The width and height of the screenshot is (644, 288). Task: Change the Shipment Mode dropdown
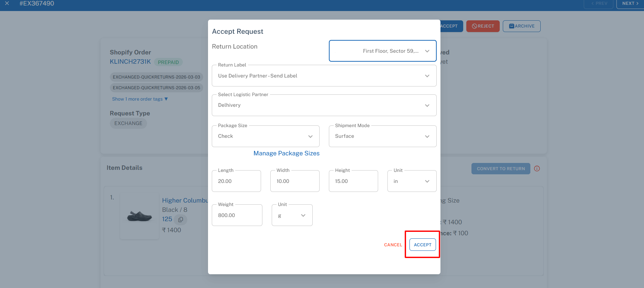(382, 136)
